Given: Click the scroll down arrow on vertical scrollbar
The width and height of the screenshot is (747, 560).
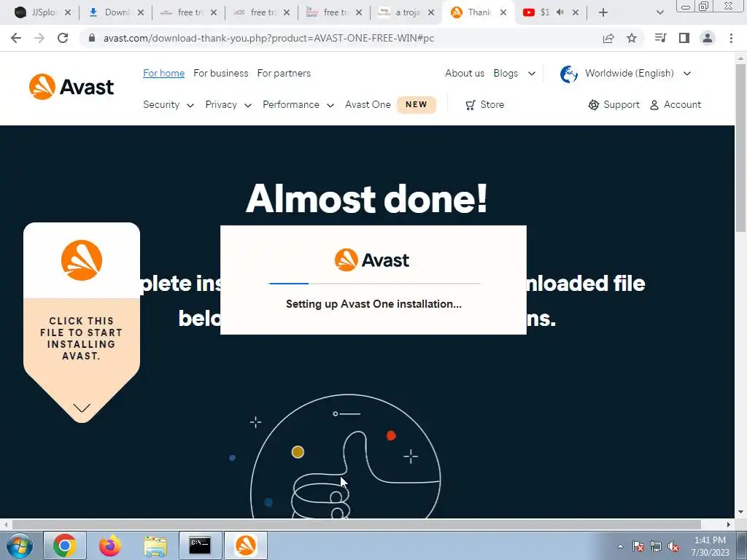Looking at the screenshot, I should pos(741,512).
